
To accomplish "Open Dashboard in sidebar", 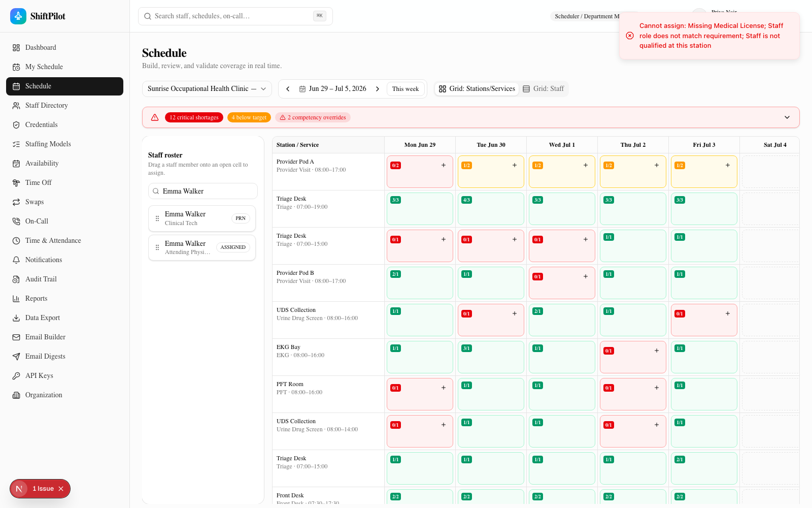I will click(x=64, y=48).
